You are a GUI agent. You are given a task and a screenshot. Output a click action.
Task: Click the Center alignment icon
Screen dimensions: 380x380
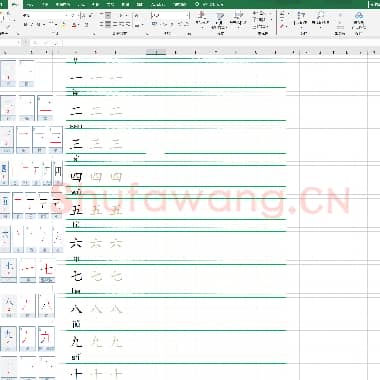pyautogui.click(x=109, y=24)
